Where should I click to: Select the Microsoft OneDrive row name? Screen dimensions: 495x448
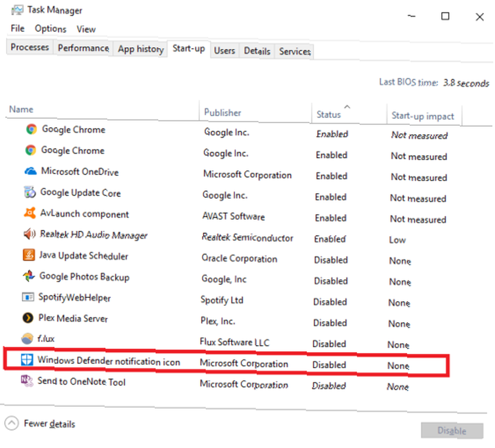(80, 171)
